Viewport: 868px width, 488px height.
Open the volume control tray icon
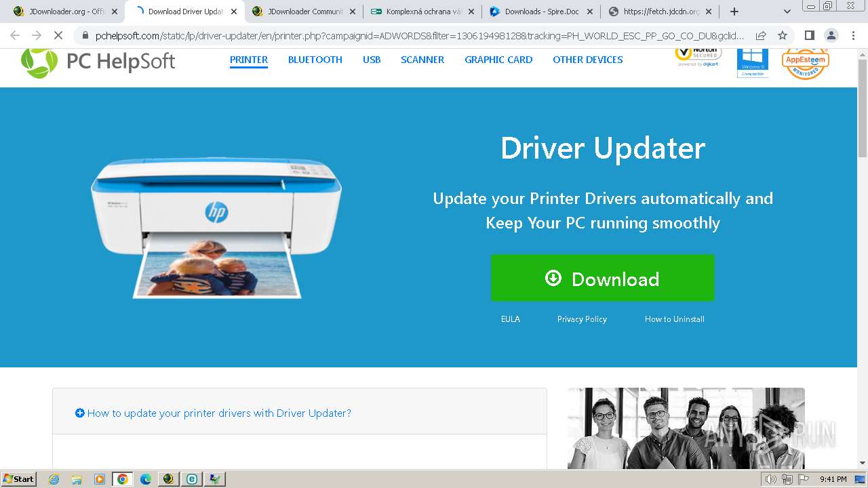point(771,479)
